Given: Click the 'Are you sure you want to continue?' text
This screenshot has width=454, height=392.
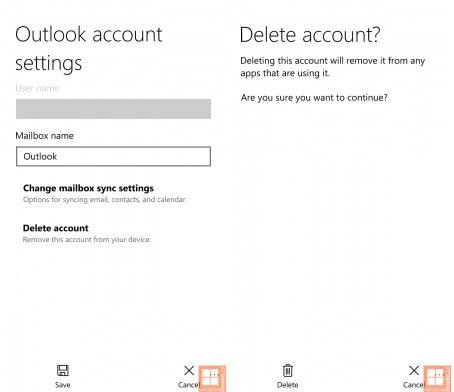Looking at the screenshot, I should [314, 98].
